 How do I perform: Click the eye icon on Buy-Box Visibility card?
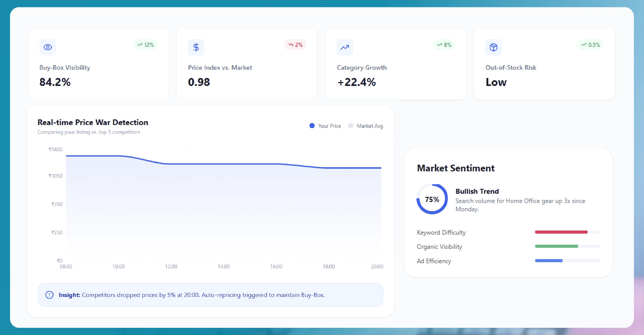47,47
